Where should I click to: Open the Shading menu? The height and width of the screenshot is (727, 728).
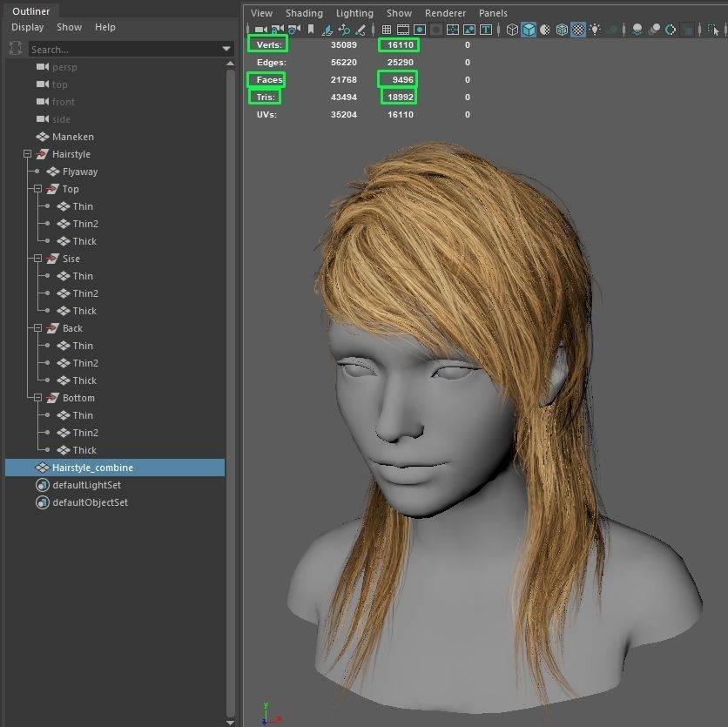304,13
